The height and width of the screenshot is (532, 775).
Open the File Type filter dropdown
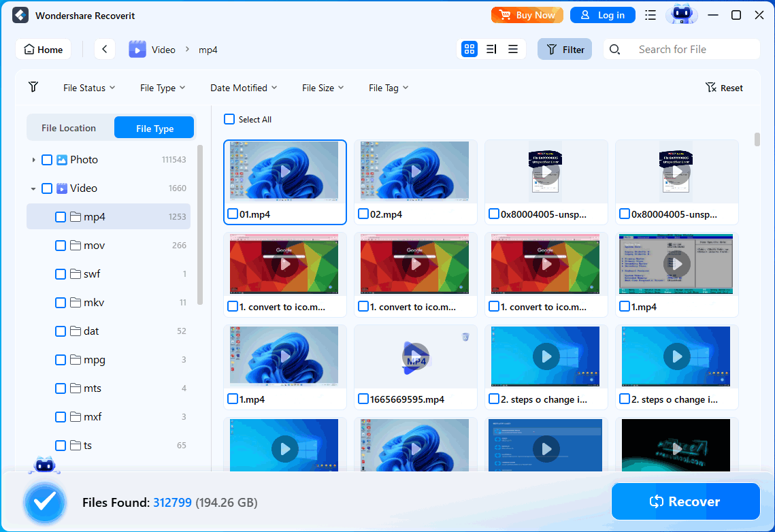(x=163, y=88)
